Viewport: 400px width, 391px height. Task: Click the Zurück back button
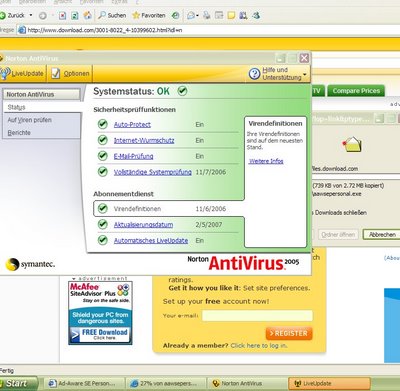coord(12,15)
